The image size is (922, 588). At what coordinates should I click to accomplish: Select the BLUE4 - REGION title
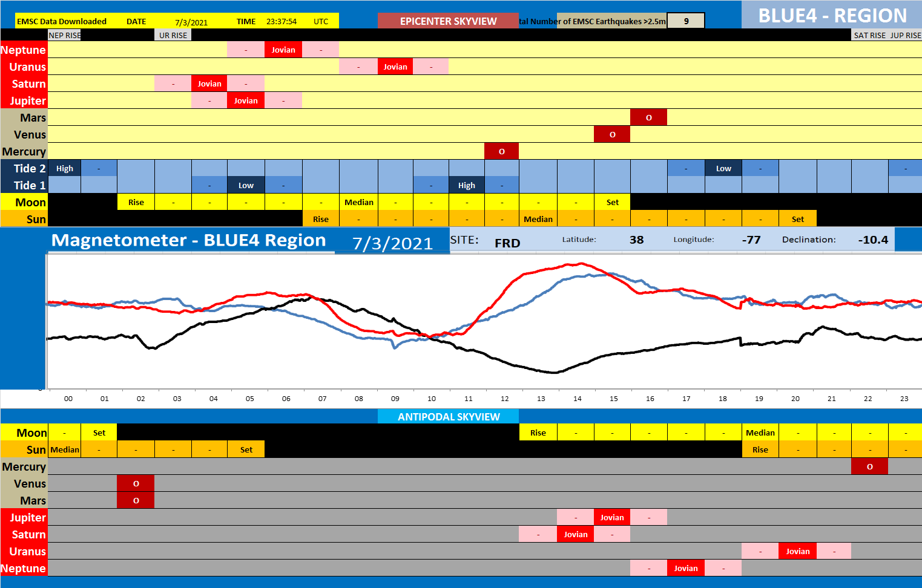point(832,15)
